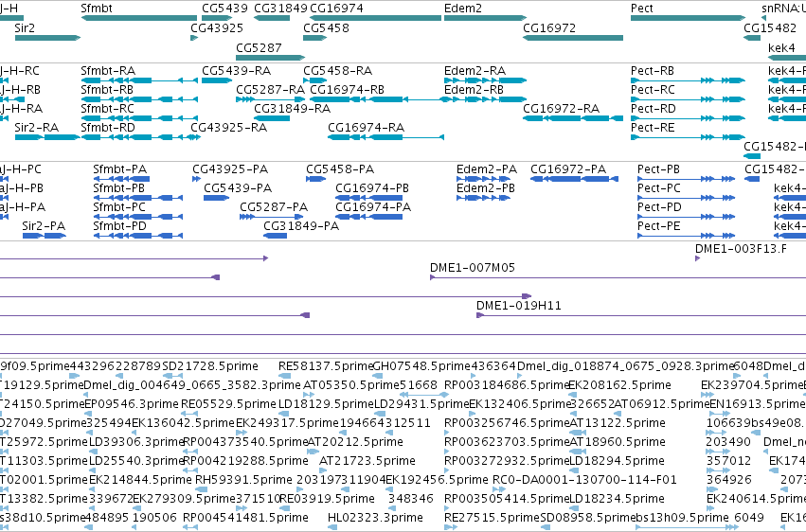Image resolution: width=806 pixels, height=532 pixels.
Task: Click the CG5458-RA transcript label
Action: click(338, 70)
